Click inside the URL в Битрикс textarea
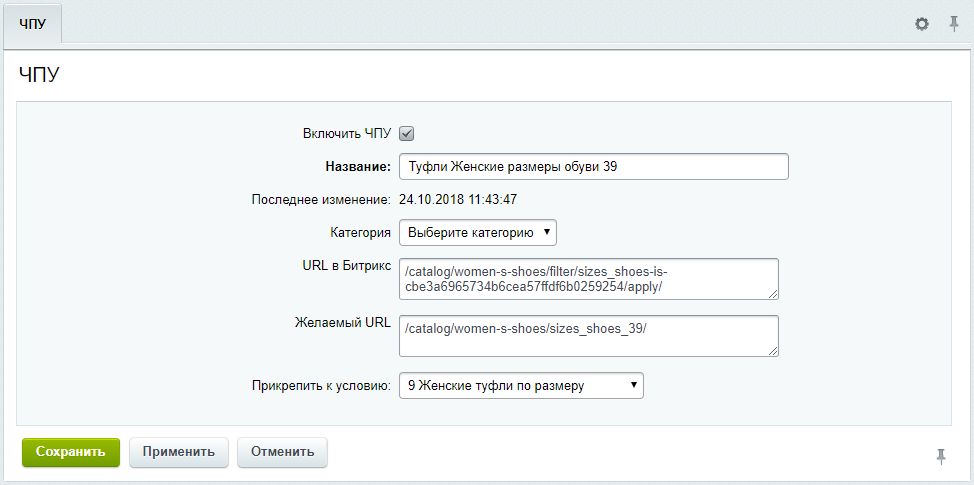Image resolution: width=974 pixels, height=485 pixels. tap(589, 279)
